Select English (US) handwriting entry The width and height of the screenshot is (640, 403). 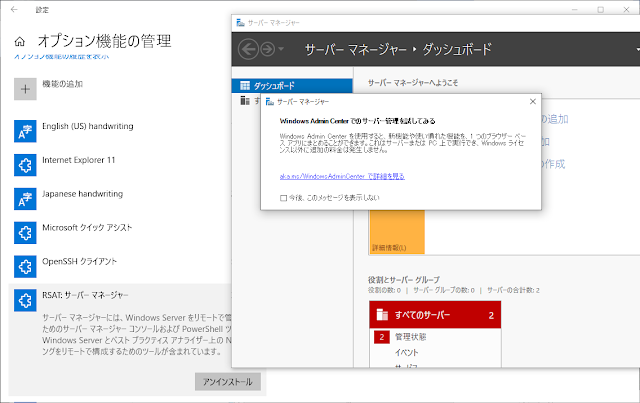[88, 126]
